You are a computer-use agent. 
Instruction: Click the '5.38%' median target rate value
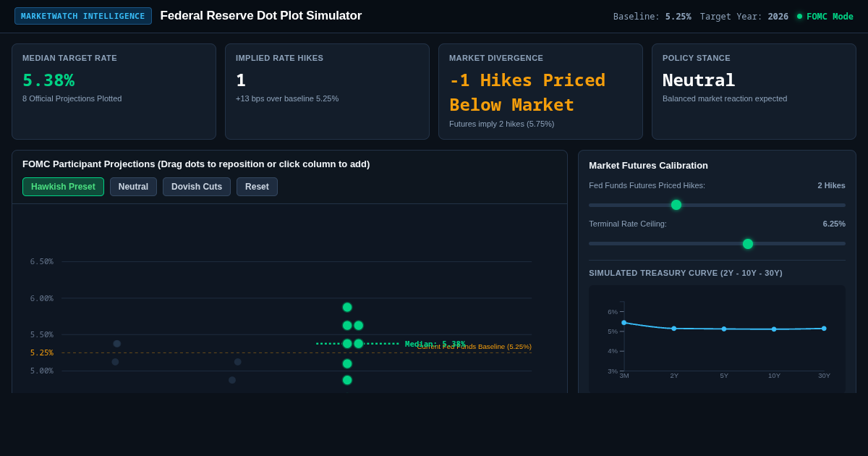[48, 80]
